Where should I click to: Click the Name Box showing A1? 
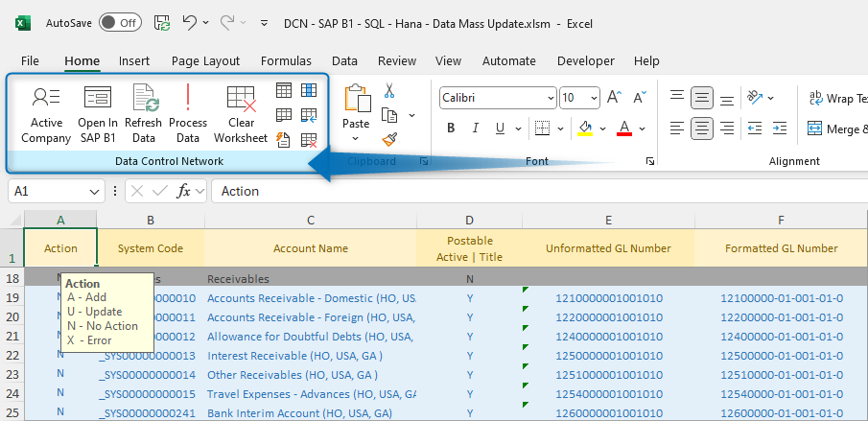point(48,191)
